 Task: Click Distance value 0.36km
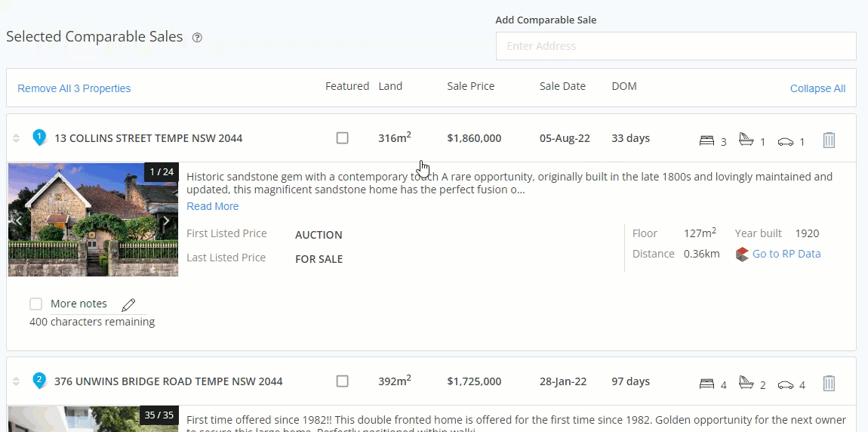pos(701,255)
